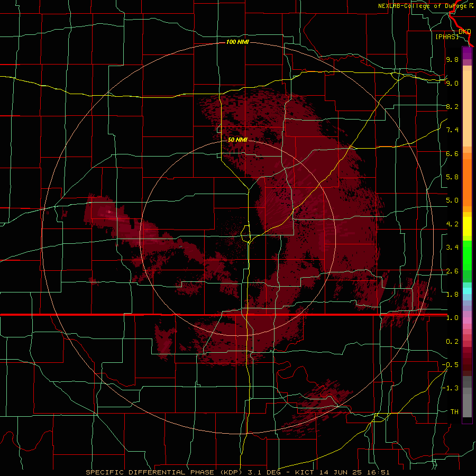The width and height of the screenshot is (476, 476).
Task: Click the Specific Differential Phase KICT footer caption
Action: point(237,472)
